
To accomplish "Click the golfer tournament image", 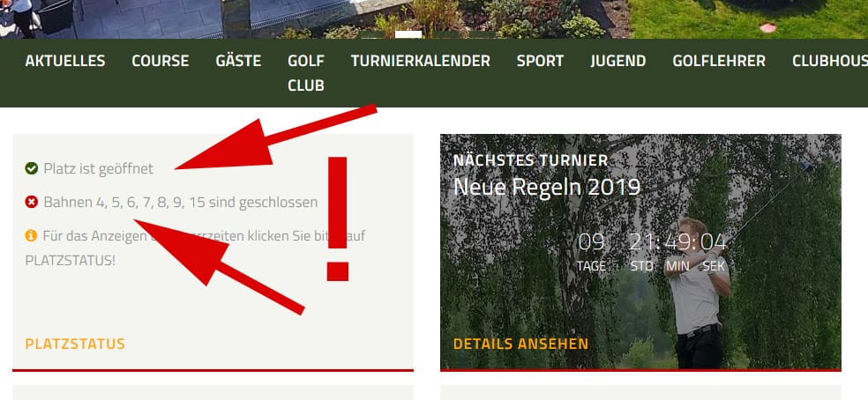I will (x=640, y=252).
